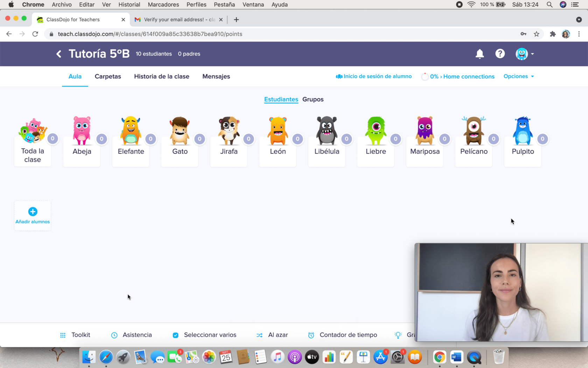Bookmark this page with the star icon

(537, 34)
